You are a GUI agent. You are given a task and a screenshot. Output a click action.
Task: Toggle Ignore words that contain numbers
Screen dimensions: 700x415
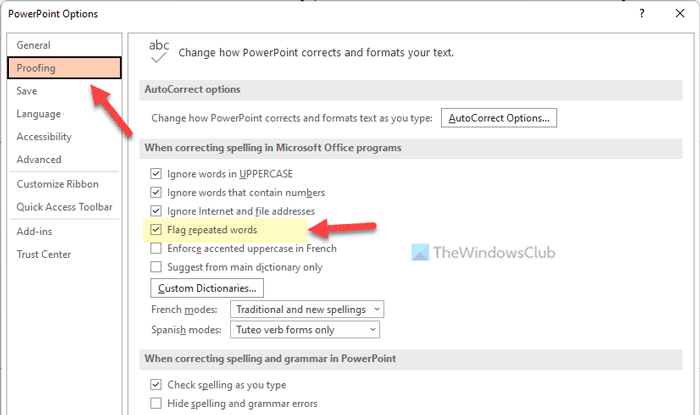156,192
